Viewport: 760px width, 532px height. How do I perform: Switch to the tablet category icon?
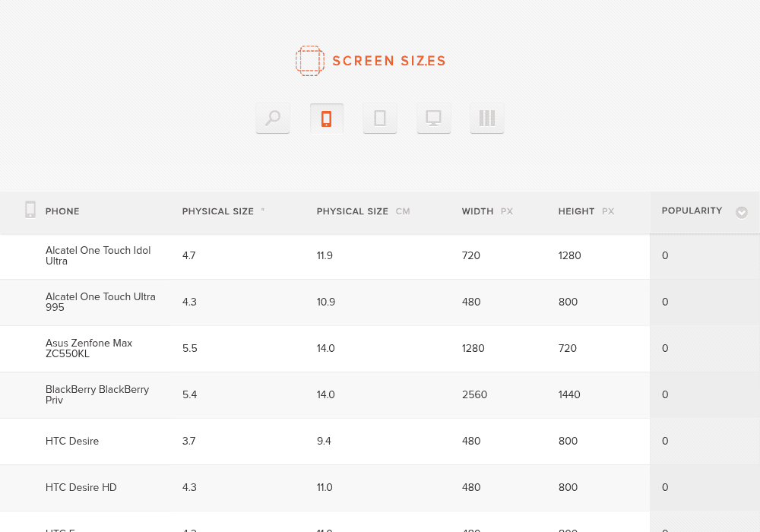point(380,119)
